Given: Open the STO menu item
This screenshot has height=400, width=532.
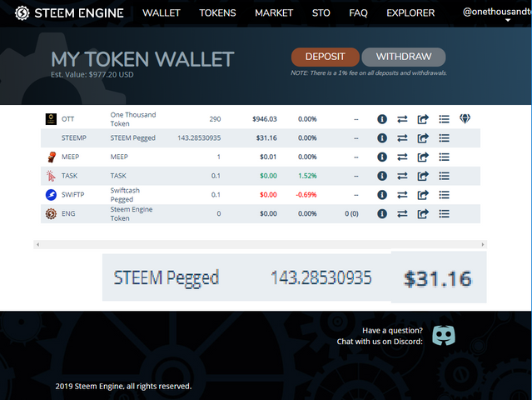Looking at the screenshot, I should tap(321, 12).
